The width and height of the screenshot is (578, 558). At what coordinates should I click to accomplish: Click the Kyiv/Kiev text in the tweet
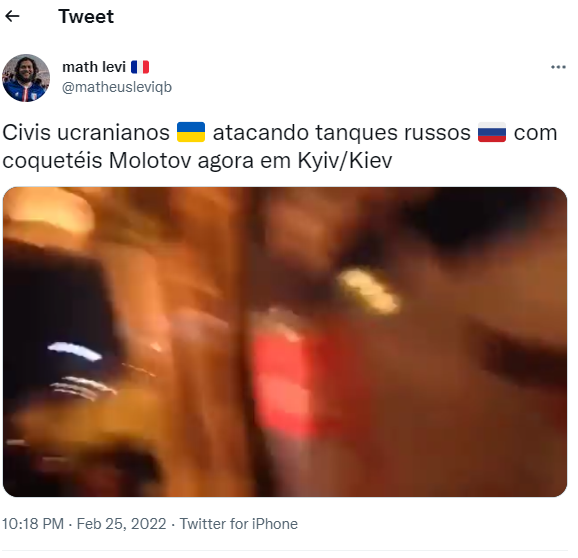coord(345,160)
